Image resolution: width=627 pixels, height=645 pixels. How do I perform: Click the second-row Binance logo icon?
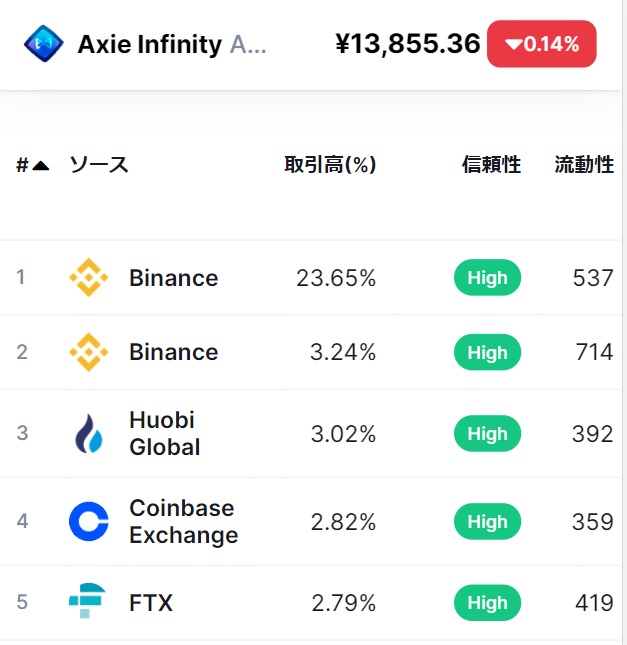coord(88,352)
